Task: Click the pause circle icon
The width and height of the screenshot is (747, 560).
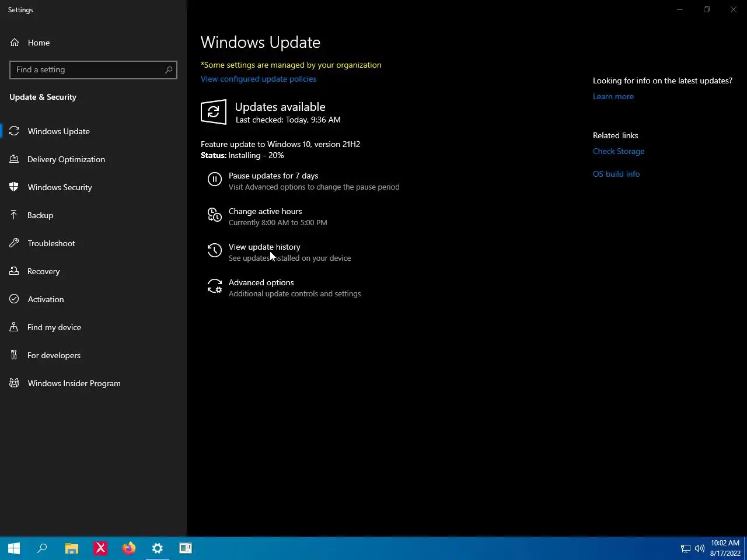Action: (x=215, y=180)
